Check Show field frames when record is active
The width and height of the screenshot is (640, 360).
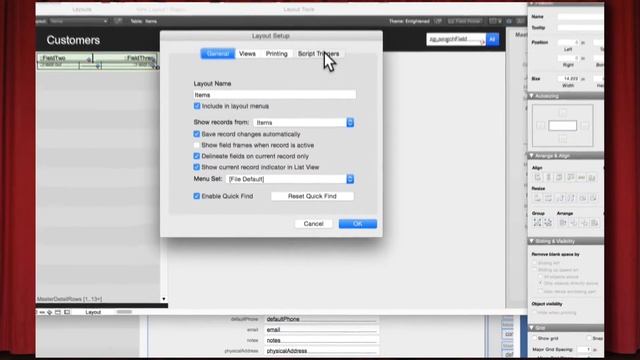point(197,145)
